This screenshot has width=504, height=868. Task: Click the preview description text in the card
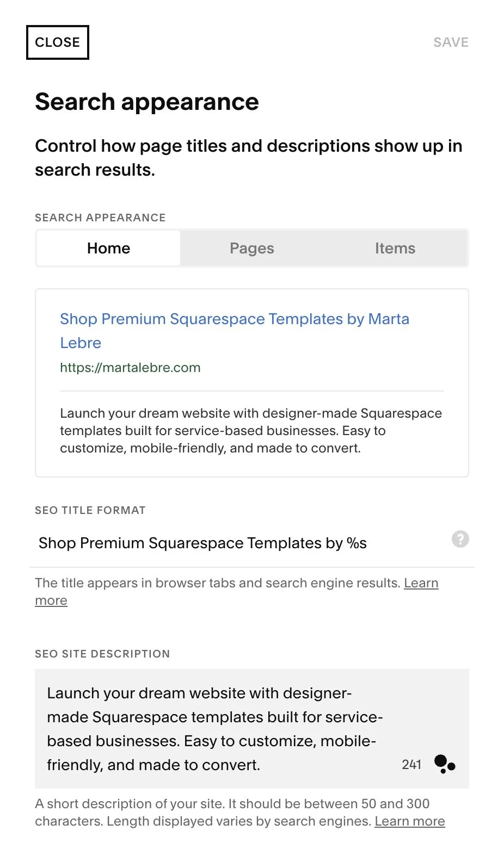(250, 431)
